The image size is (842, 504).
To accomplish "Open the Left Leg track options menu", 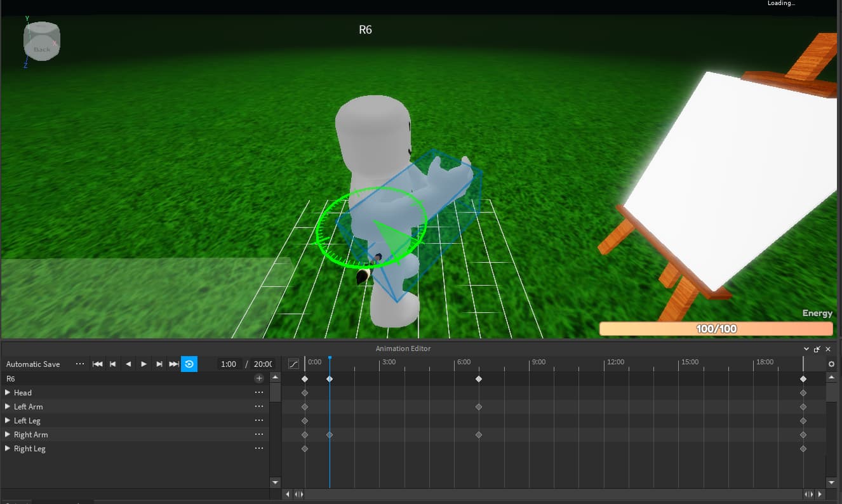I will 259,420.
